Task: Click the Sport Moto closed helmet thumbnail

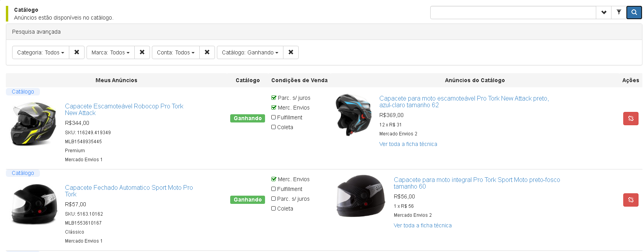Action: (x=34, y=204)
